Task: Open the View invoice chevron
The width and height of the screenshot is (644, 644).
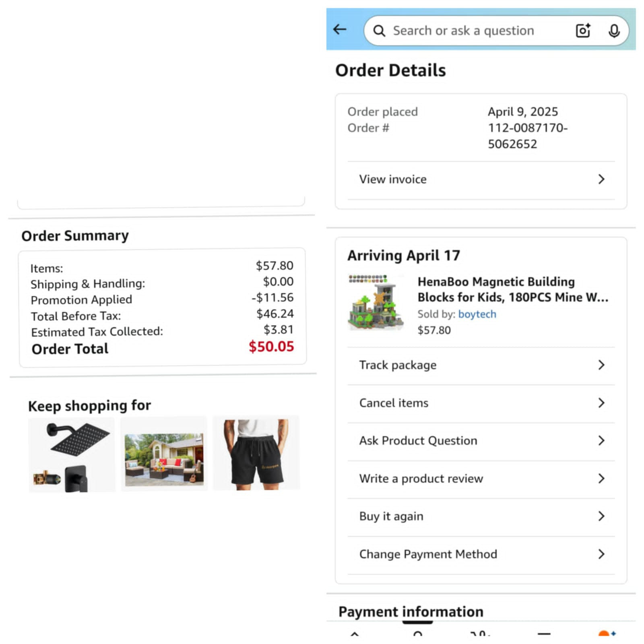Action: 601,180
